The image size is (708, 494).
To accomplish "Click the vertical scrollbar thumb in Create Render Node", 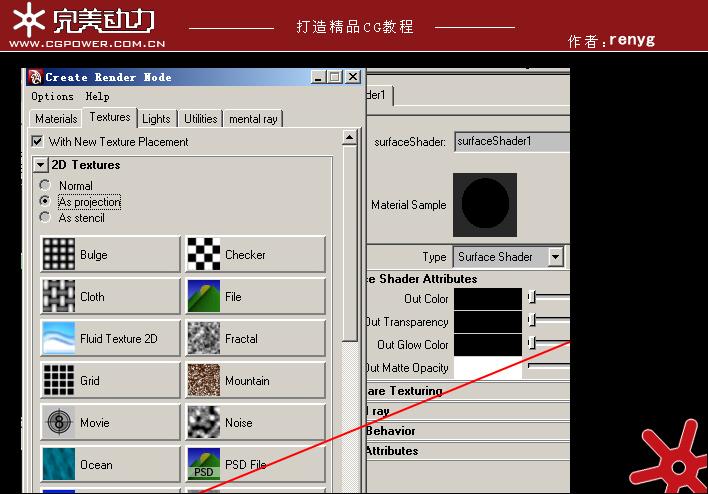I will [x=349, y=243].
